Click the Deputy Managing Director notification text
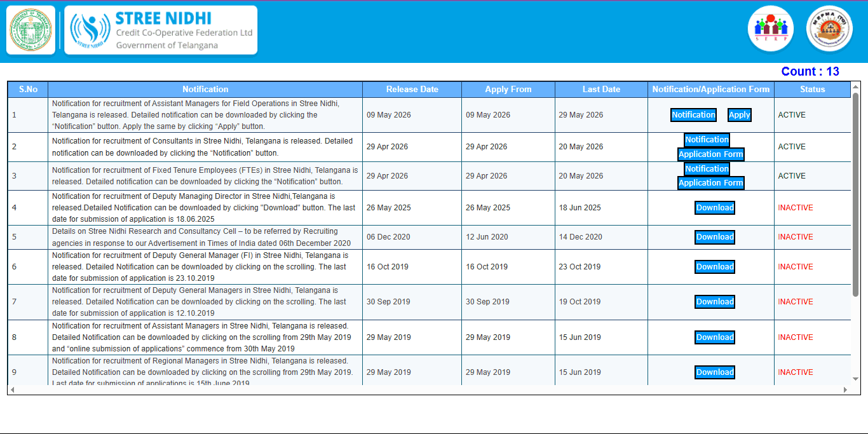 (x=204, y=208)
